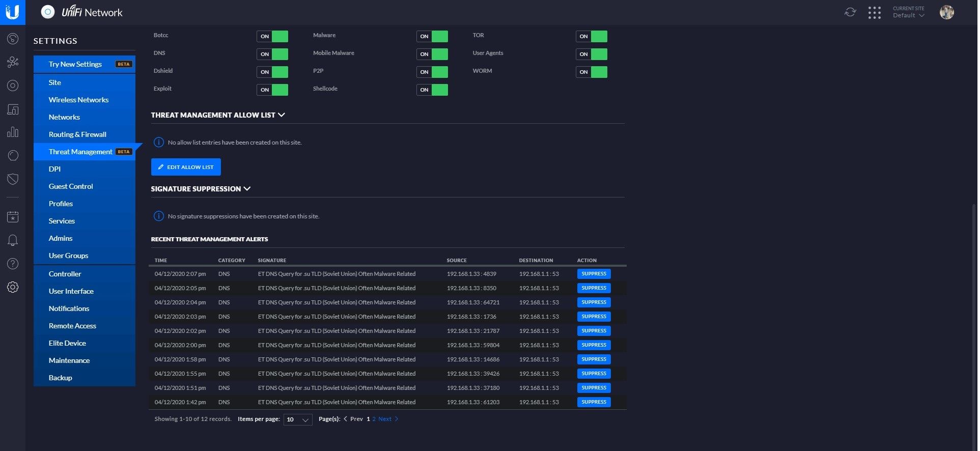The width and height of the screenshot is (980, 451).
Task: Open the Statistics bar chart icon
Action: click(13, 132)
